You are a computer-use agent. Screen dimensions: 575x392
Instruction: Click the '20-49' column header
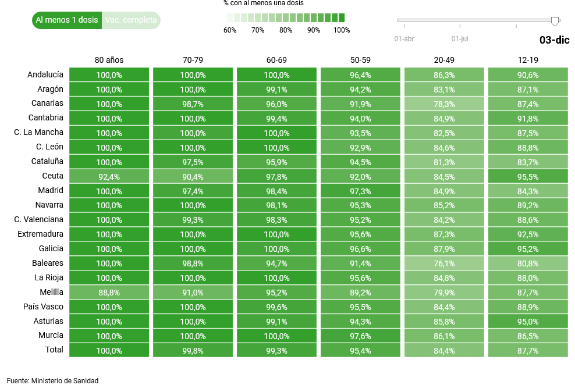click(444, 60)
